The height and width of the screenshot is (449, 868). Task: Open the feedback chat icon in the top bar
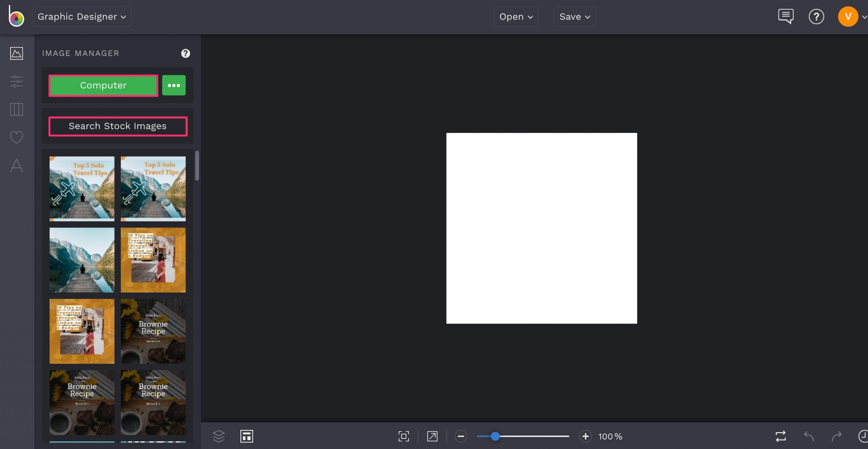click(786, 16)
